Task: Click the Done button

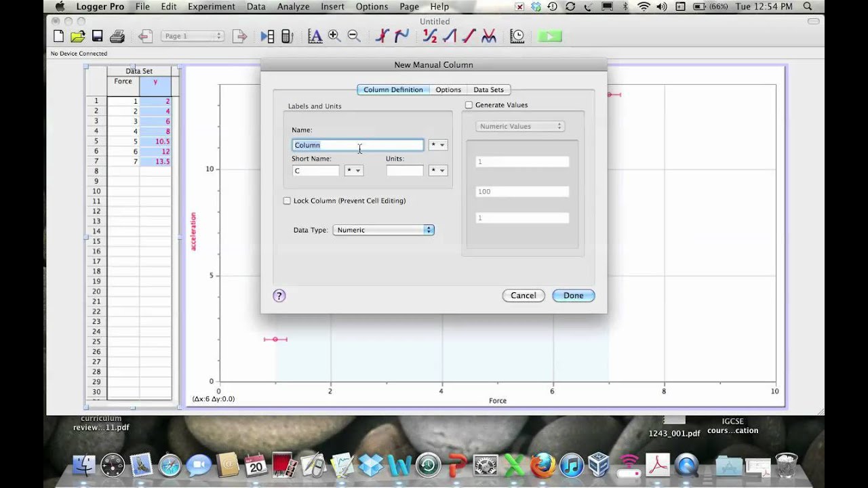Action: (x=573, y=296)
